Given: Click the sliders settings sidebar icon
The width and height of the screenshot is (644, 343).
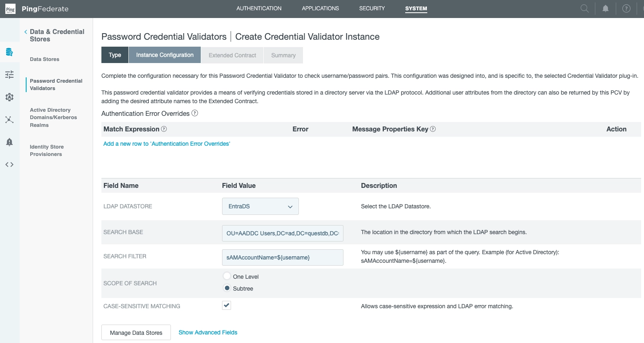Looking at the screenshot, I should click(9, 74).
